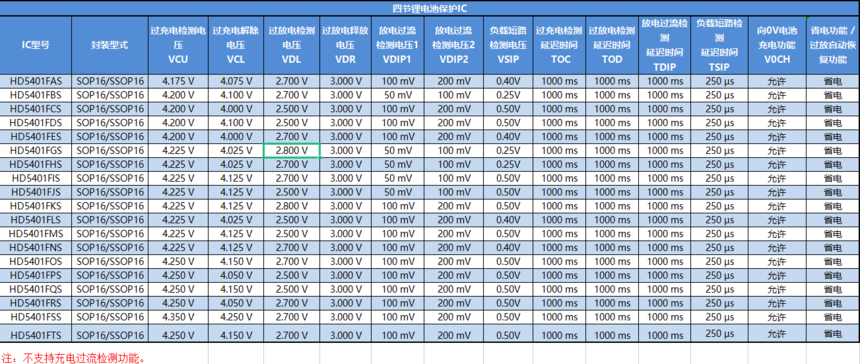Select the title cell 四节锂电池保护IC
Viewport: 860px width, 364px height.
(430, 8)
